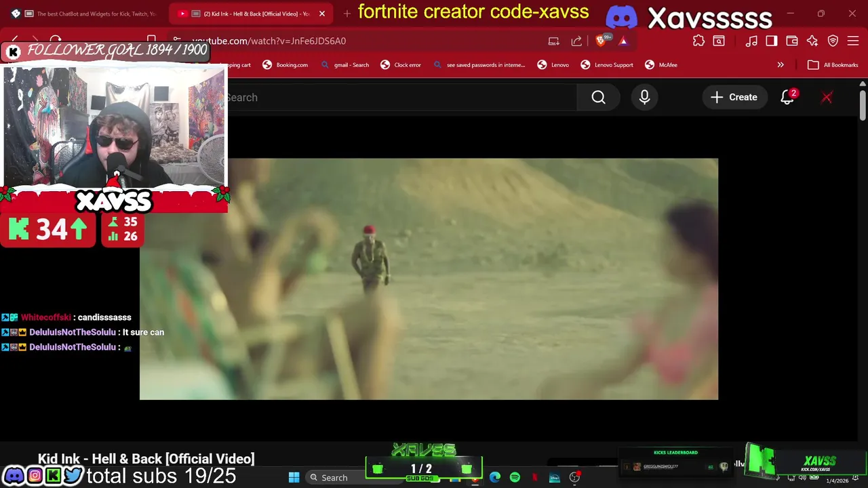
Task: Switch to the ChatBot and Widgets tab
Action: 83,14
